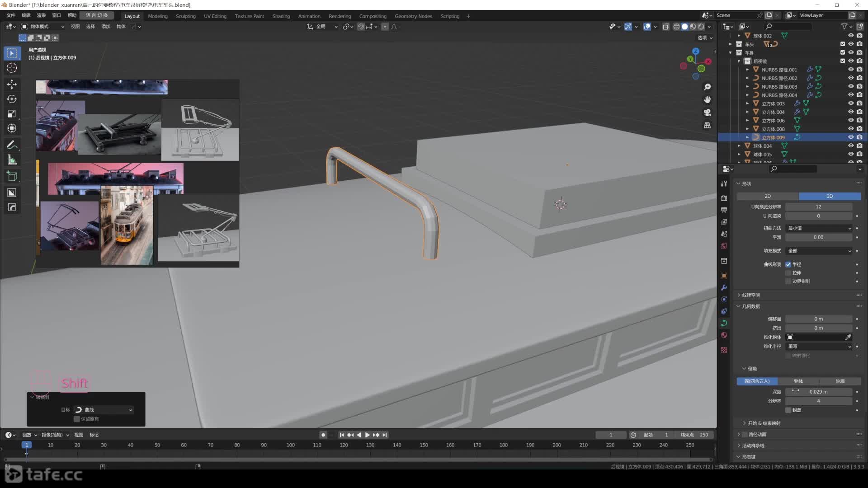Click the 语言切换 button
This screenshot has height=488, width=868.
(x=97, y=15)
